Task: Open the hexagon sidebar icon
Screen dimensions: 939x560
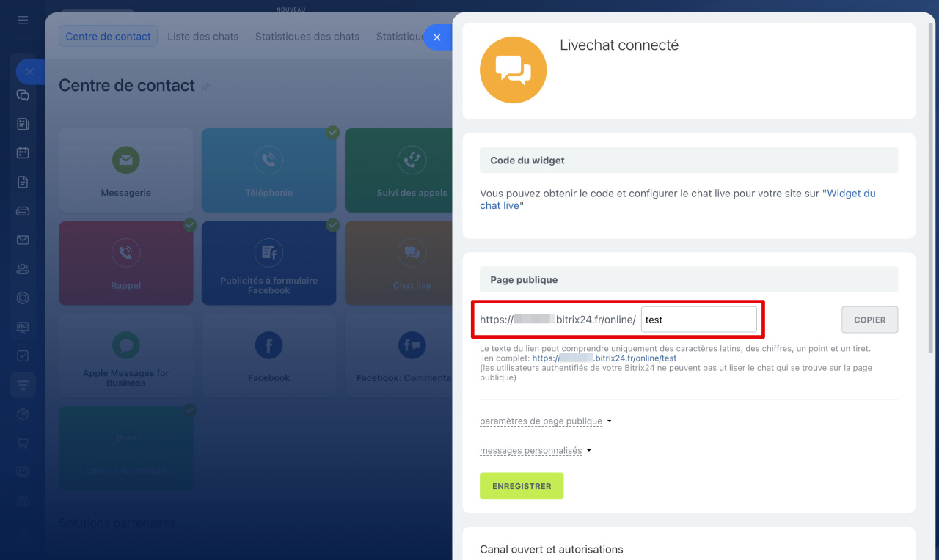Action: coord(23,298)
